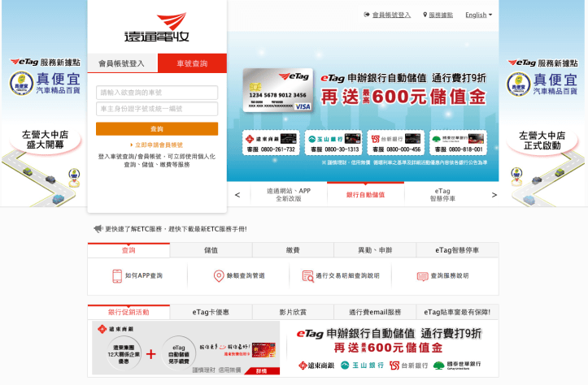Open the 查詢服務說明 text link

coord(450,275)
